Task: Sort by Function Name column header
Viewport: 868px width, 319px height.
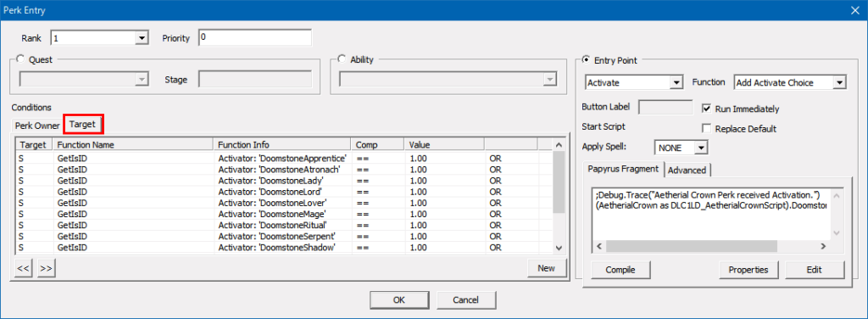Action: 133,144
